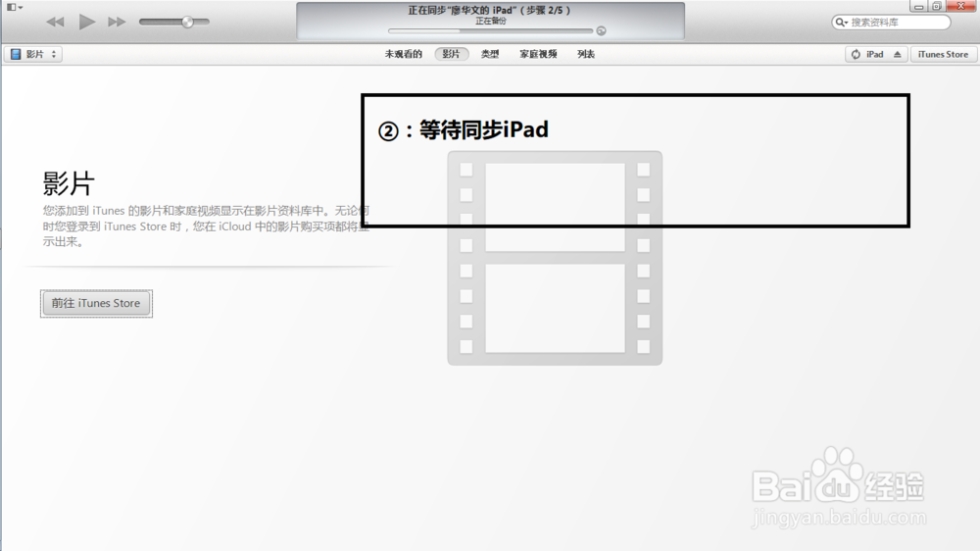Open the search magnifier options dropdown
Screen dimensions: 980x551
tap(842, 23)
